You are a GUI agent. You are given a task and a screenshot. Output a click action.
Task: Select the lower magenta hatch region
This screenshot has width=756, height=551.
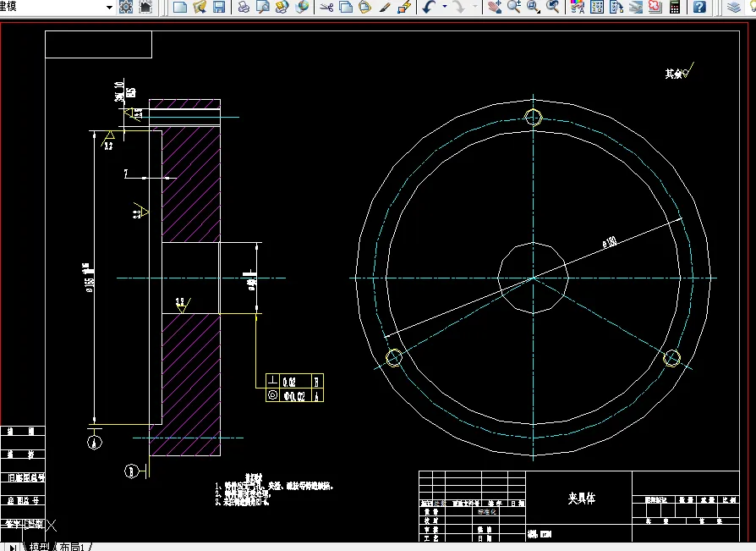(191, 384)
